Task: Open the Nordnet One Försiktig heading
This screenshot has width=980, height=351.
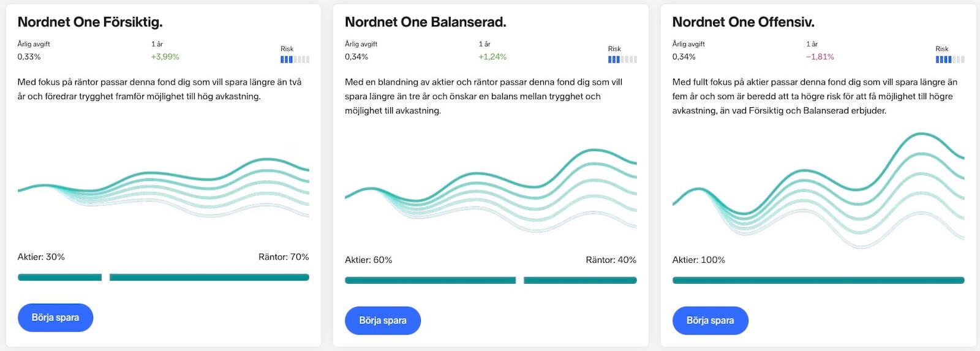Action: coord(90,22)
